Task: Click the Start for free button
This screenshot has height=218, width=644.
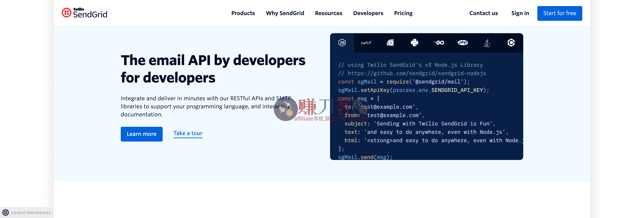Action: [x=559, y=13]
